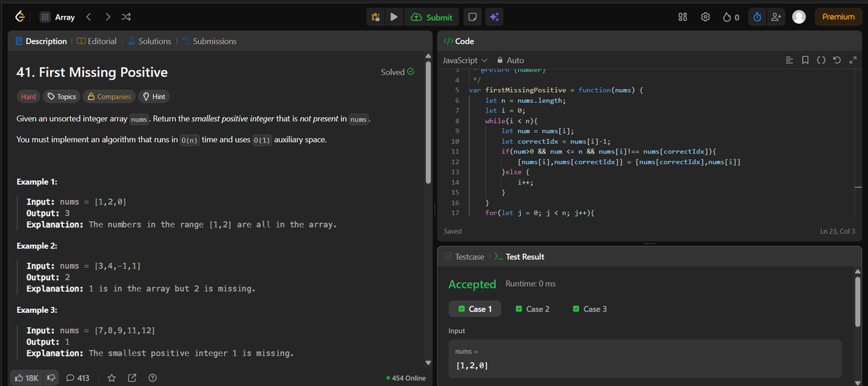Click the Solved status indicator
Viewport: 868px width, 386px height.
click(x=397, y=72)
